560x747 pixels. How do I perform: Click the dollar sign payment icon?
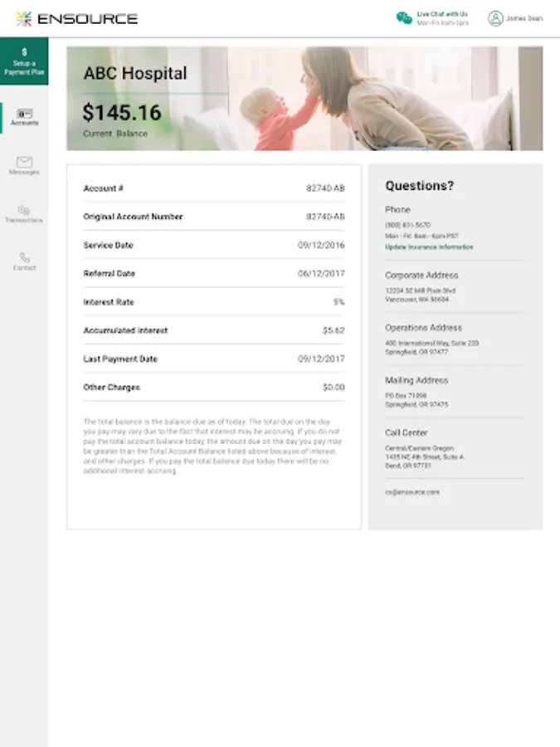click(x=24, y=52)
